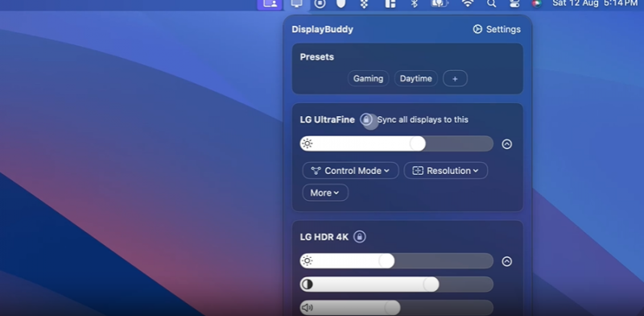Expand the More dropdown
644x316 pixels.
coord(325,193)
